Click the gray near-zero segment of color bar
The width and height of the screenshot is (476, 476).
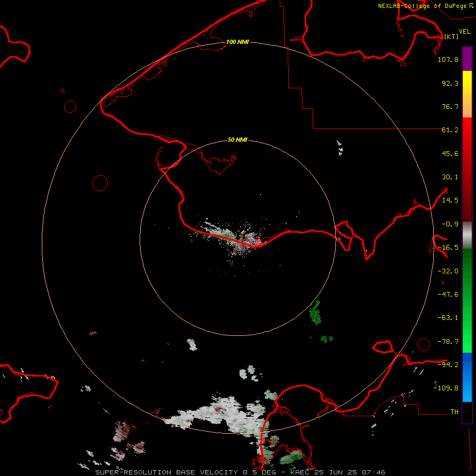[x=467, y=235]
